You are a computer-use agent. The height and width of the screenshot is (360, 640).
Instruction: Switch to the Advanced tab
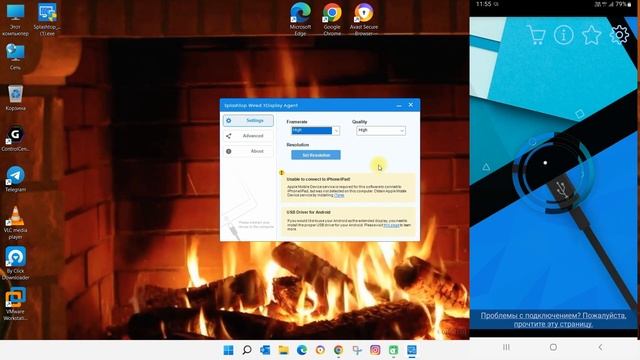[x=249, y=136]
